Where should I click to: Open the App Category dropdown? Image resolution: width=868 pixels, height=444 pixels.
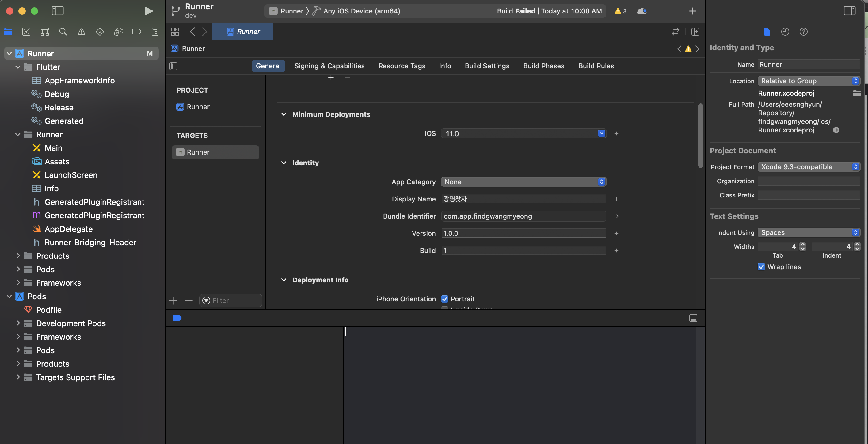pos(523,182)
